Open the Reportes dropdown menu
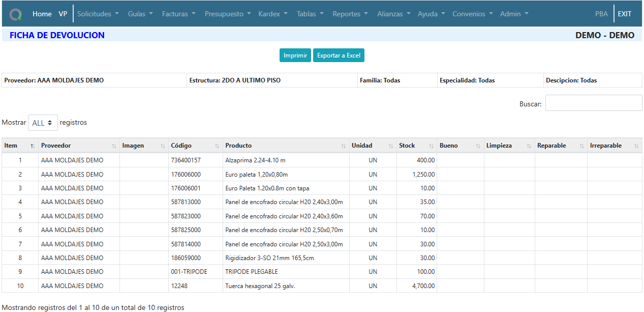644x312 pixels. pos(350,14)
